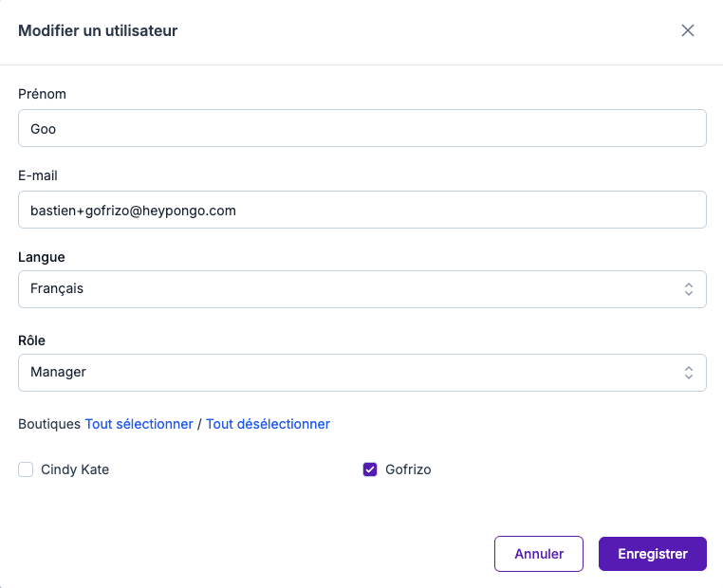This screenshot has width=723, height=588.
Task: Uncheck the Gofrizo boutique checkbox
Action: click(370, 469)
